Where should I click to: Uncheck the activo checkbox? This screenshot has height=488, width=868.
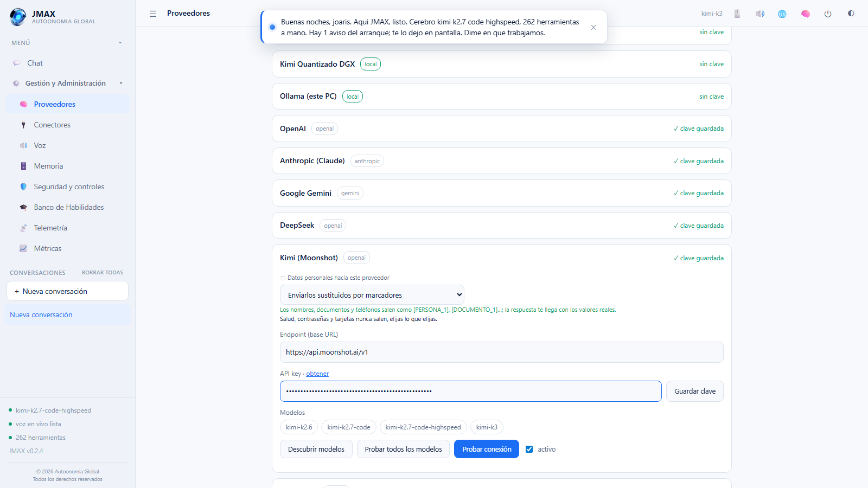pyautogui.click(x=529, y=449)
